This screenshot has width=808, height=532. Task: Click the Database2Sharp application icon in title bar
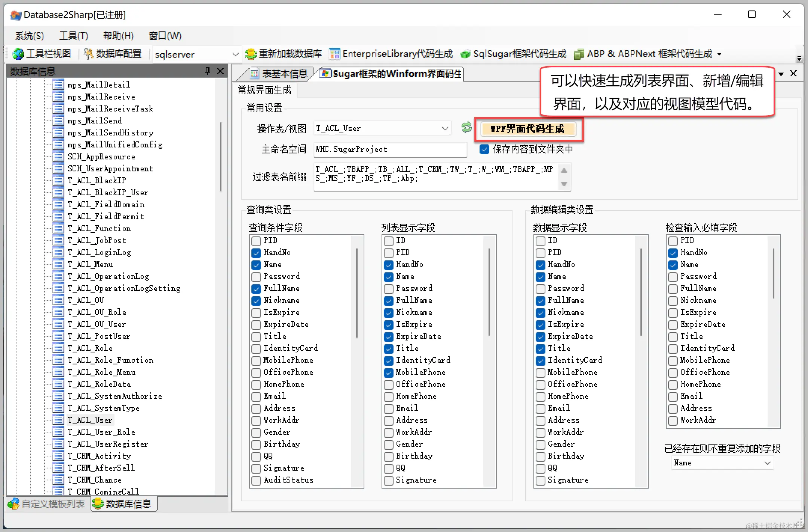click(x=16, y=15)
